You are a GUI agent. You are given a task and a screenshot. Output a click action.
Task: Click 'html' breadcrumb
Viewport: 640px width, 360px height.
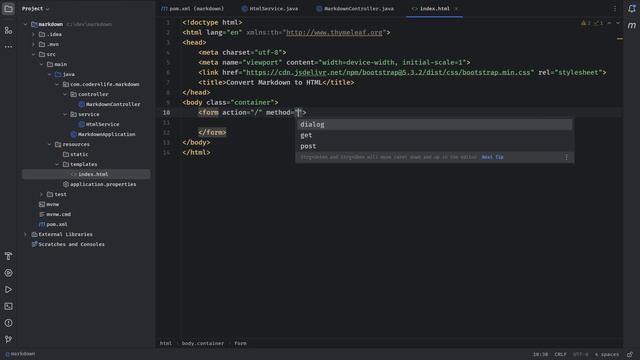(166, 343)
